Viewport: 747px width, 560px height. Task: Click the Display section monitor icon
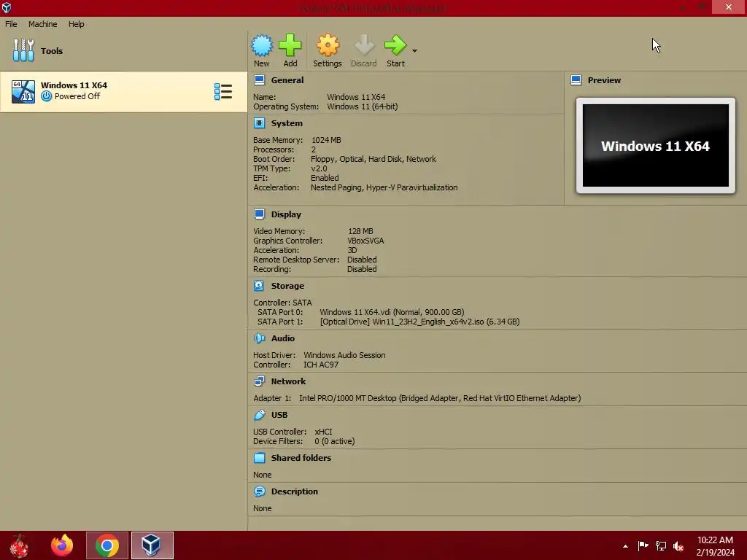click(x=259, y=214)
